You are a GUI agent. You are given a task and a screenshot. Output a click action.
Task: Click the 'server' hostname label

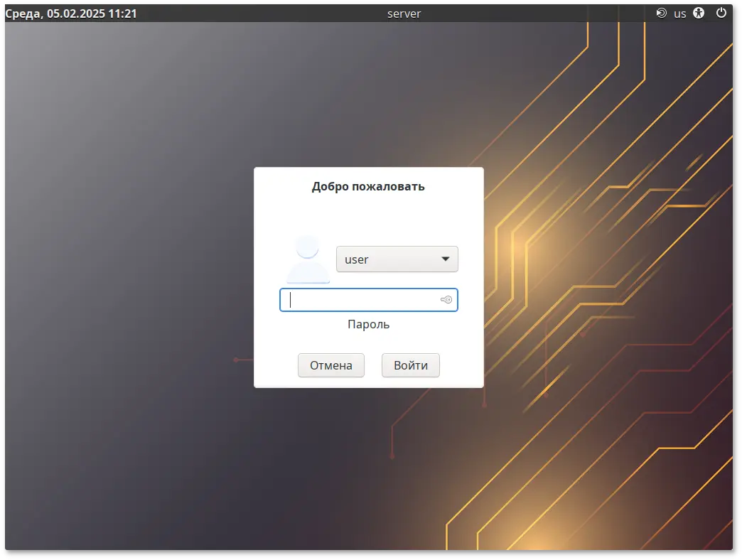tap(404, 14)
